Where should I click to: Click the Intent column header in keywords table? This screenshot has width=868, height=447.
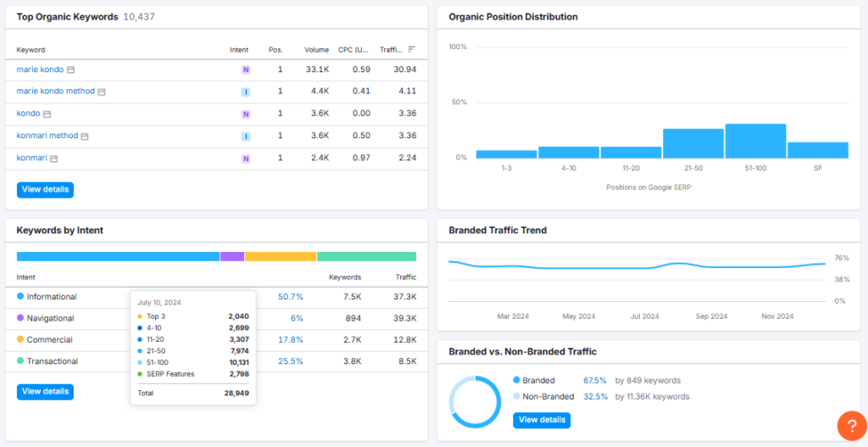[239, 50]
